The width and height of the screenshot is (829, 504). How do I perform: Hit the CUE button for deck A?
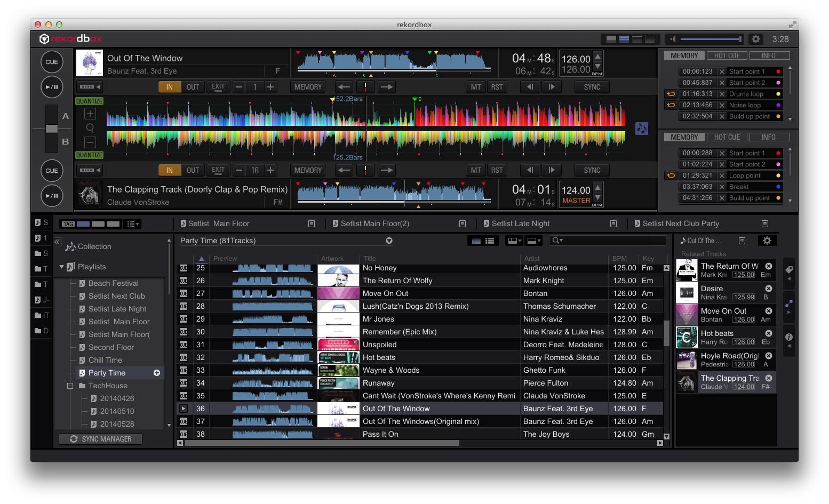[52, 62]
